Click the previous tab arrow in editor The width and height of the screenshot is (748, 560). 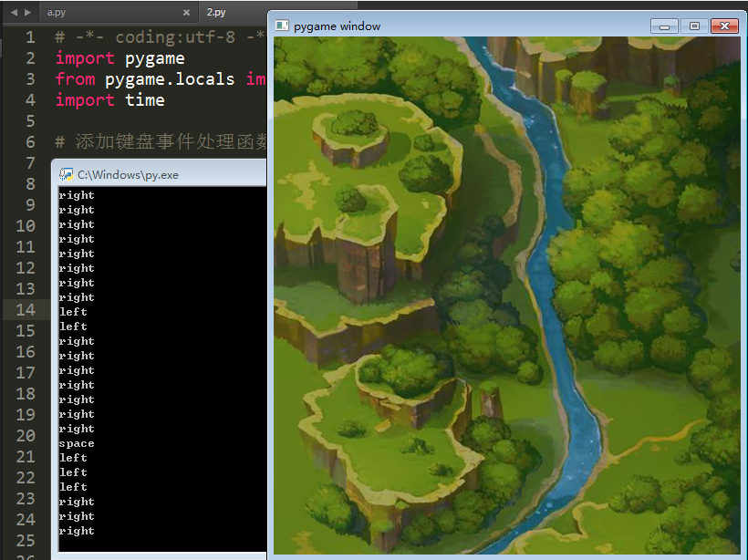coord(14,13)
